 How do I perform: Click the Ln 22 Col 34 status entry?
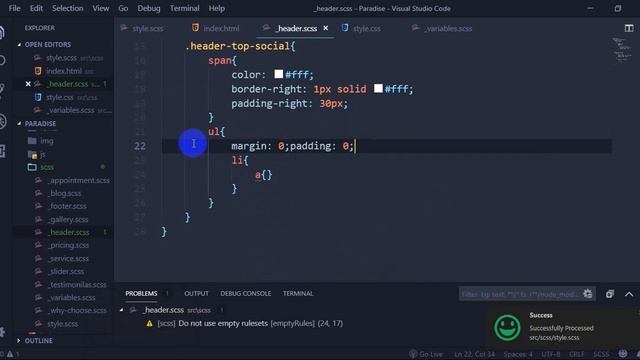[474, 354]
